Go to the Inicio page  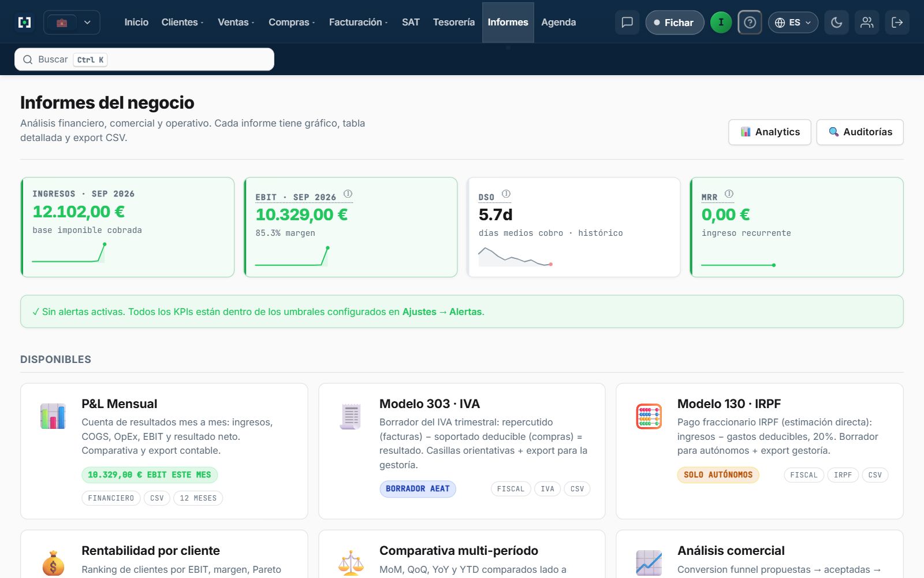[x=136, y=23]
